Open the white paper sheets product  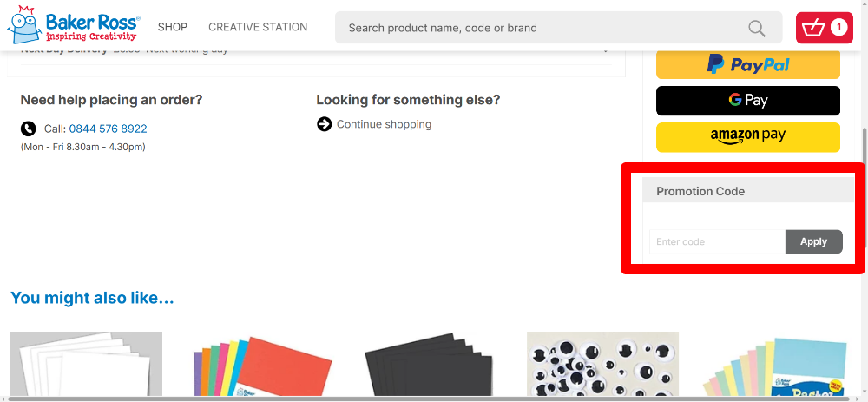86,365
